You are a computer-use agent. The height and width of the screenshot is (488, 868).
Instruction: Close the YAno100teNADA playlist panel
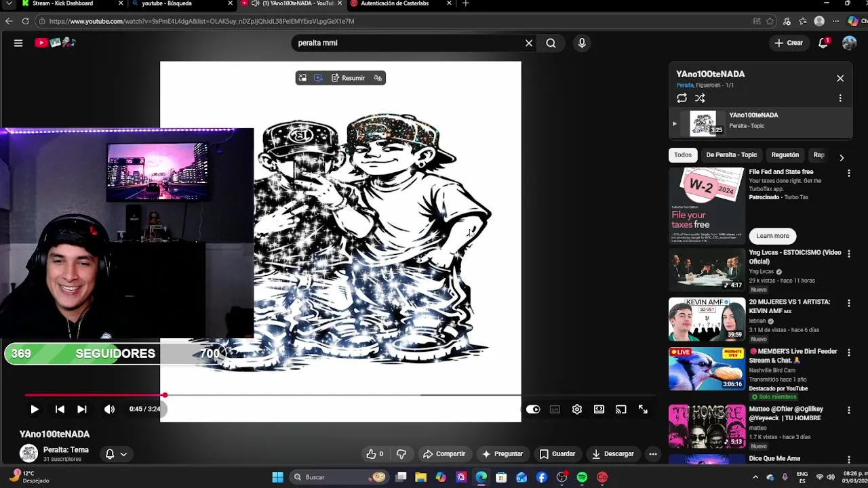(x=840, y=79)
